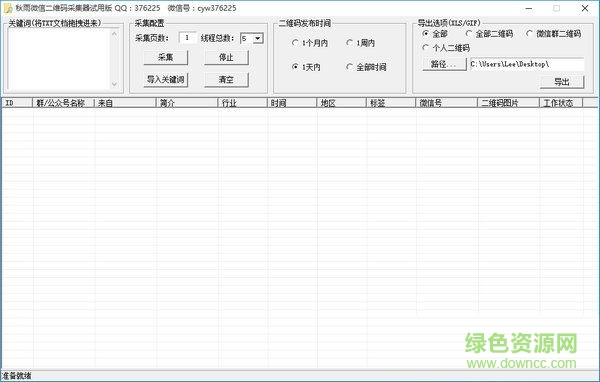Click the keyword box scroll down arrow

click(x=114, y=84)
